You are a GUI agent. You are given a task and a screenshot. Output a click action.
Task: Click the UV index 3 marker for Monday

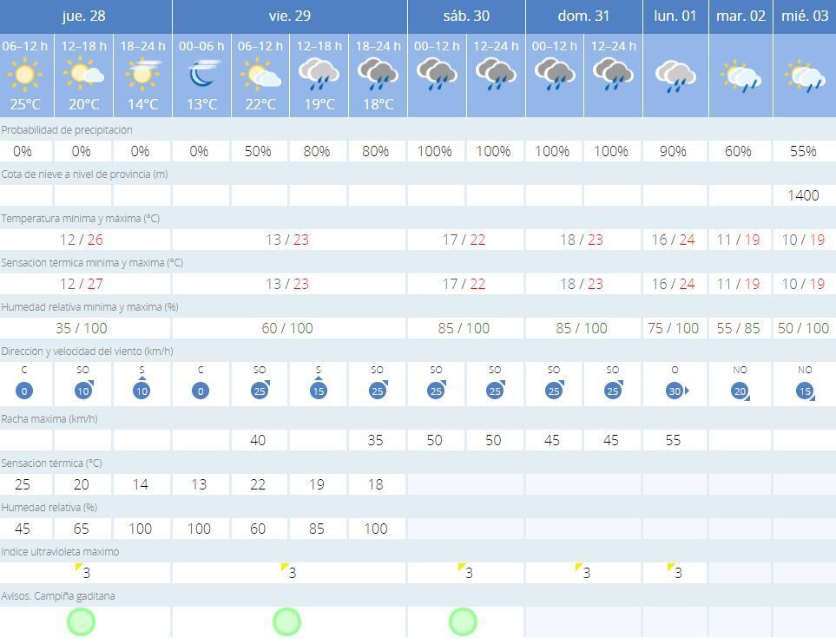(x=675, y=572)
